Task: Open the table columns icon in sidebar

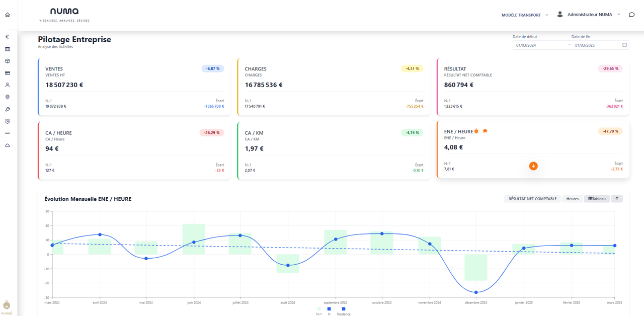Action: pos(8,49)
